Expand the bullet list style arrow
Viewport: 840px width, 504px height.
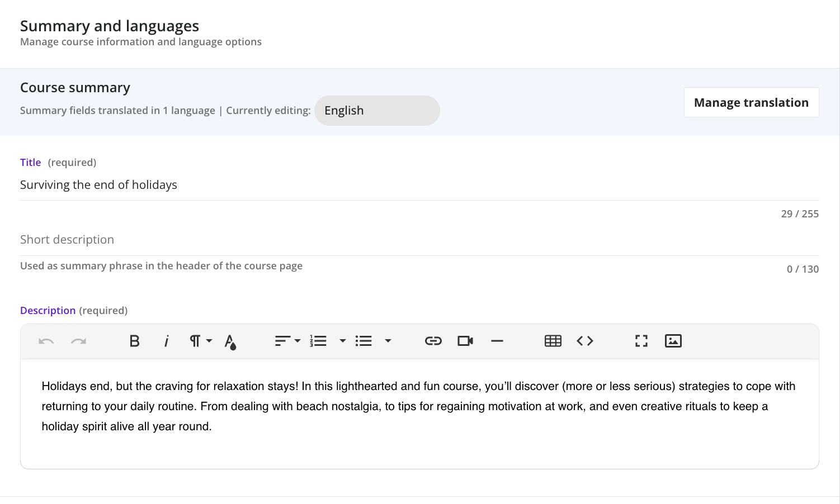point(388,341)
